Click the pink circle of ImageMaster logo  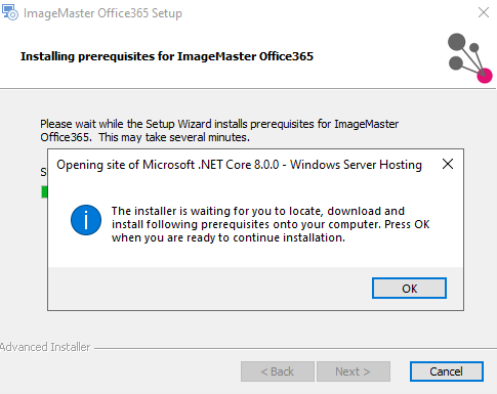tap(485, 76)
